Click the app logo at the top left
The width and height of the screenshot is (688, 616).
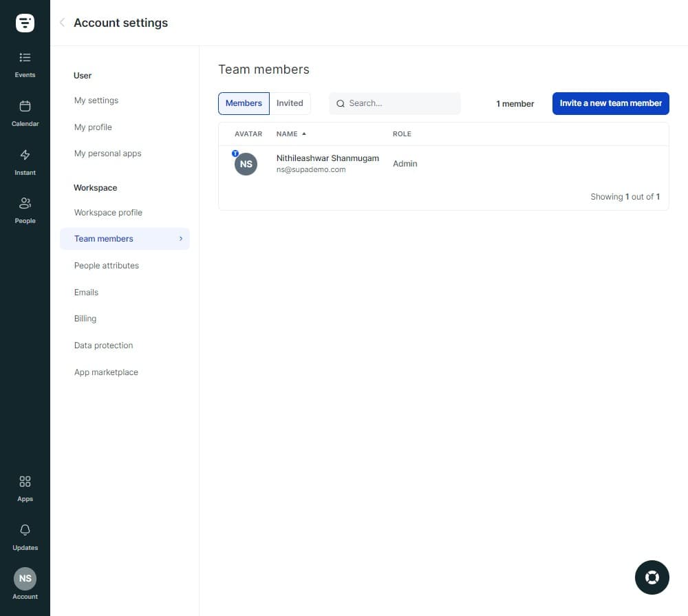(x=25, y=22)
